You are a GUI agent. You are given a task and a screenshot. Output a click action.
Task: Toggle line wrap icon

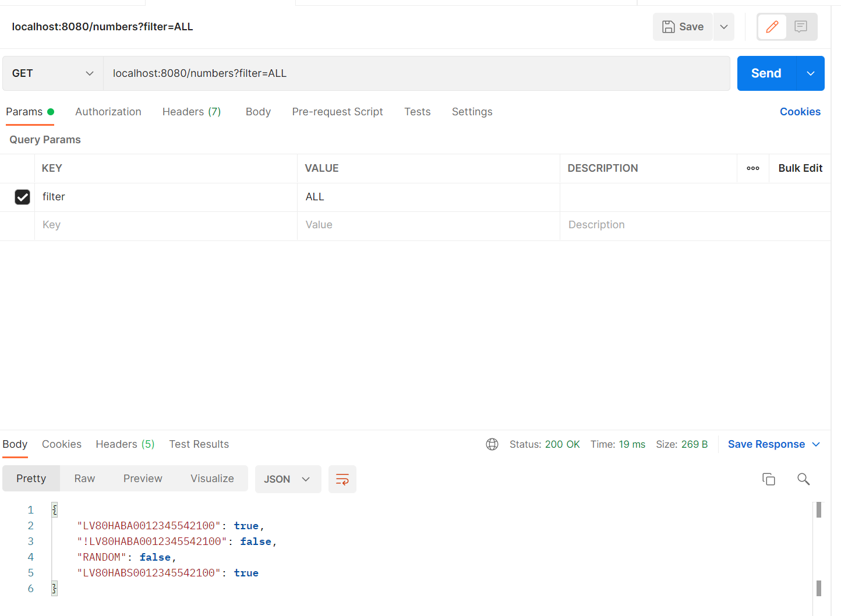[x=342, y=479]
